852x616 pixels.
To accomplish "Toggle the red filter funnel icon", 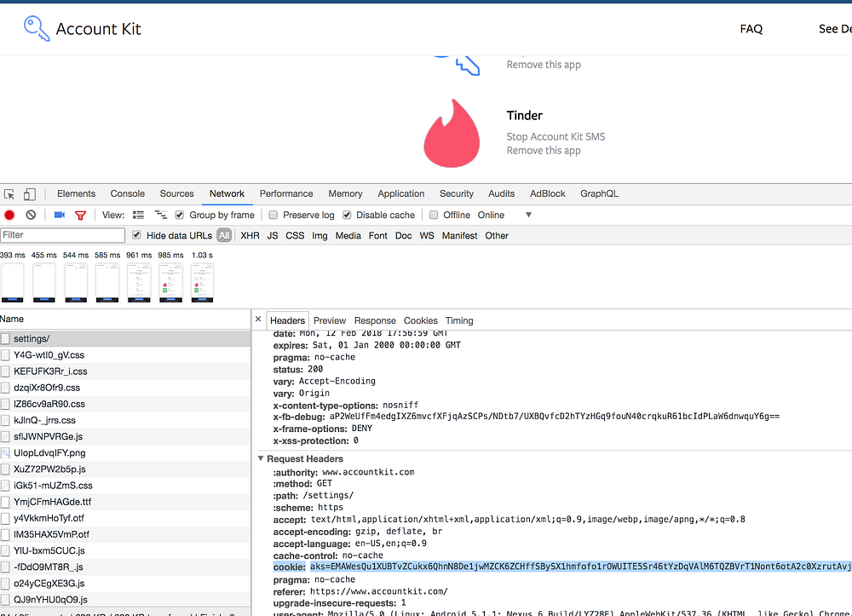I will click(x=80, y=215).
